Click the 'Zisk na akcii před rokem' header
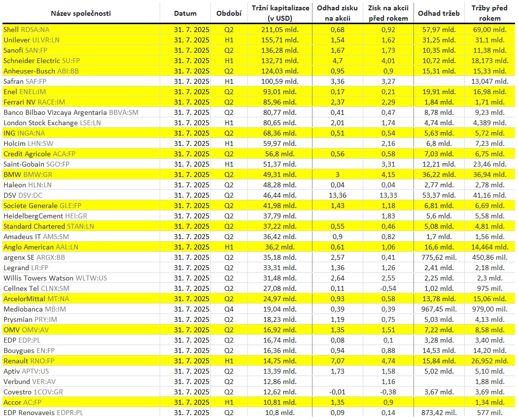Viewport: 518px width, 420px height. 388,13
